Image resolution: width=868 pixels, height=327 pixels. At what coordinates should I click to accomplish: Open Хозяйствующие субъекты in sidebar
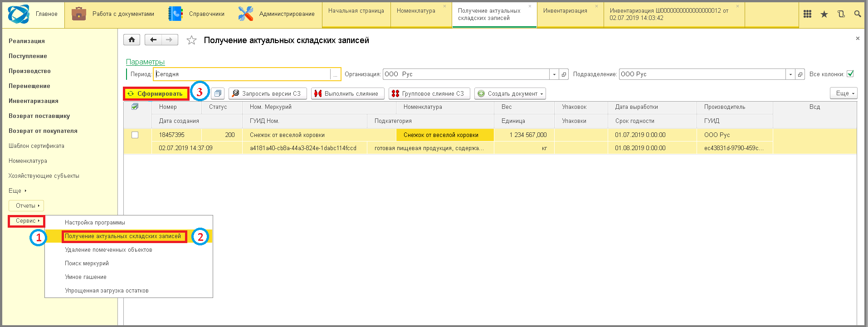(44, 176)
